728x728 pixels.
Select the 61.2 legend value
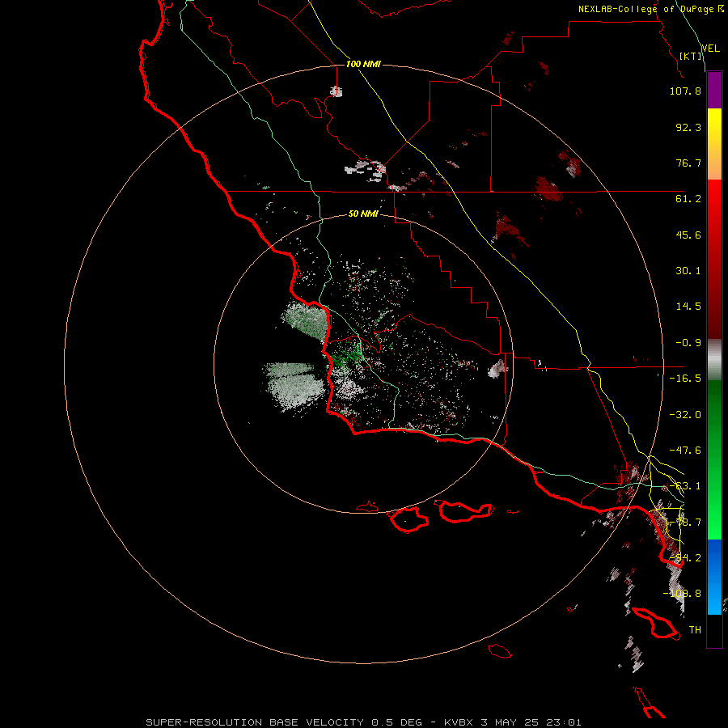(x=688, y=199)
